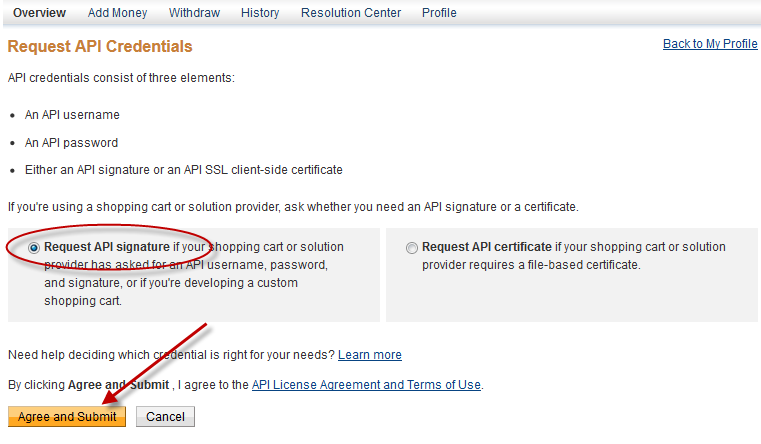The image size is (761, 444).
Task: Open the Resolution Center tab
Action: point(351,13)
